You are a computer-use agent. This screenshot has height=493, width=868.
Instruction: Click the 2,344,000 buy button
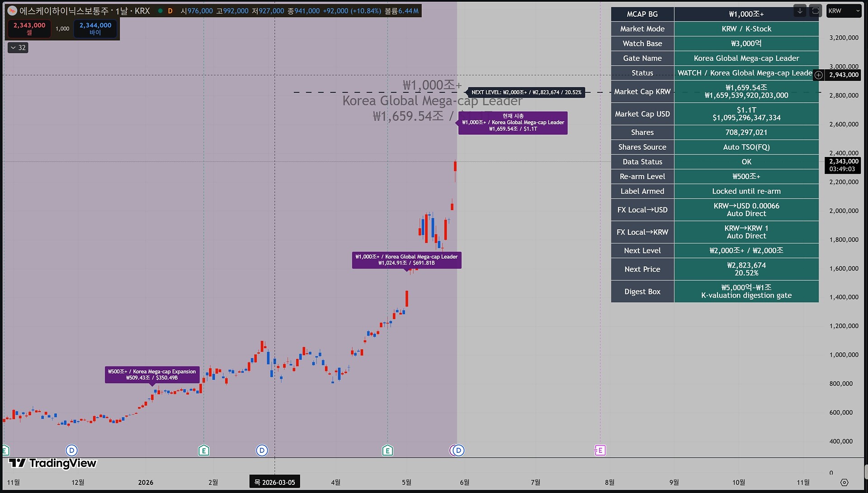(95, 28)
